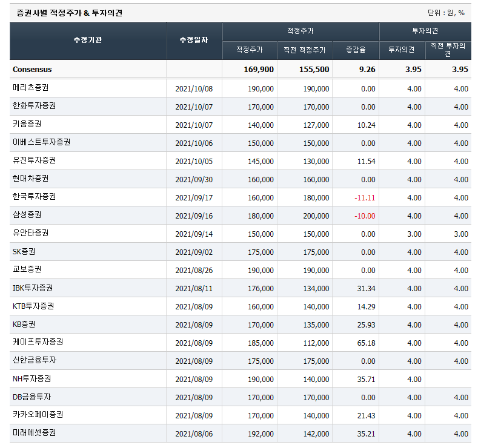Click the date 2021/08/26
Image resolution: width=478 pixels, height=448 pixels.
pyautogui.click(x=194, y=271)
